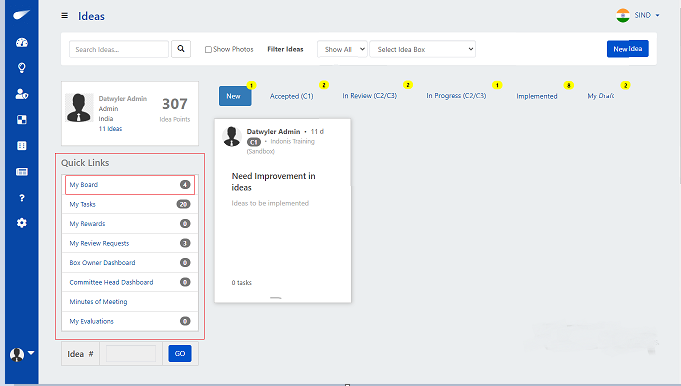Select the New tab

(235, 96)
